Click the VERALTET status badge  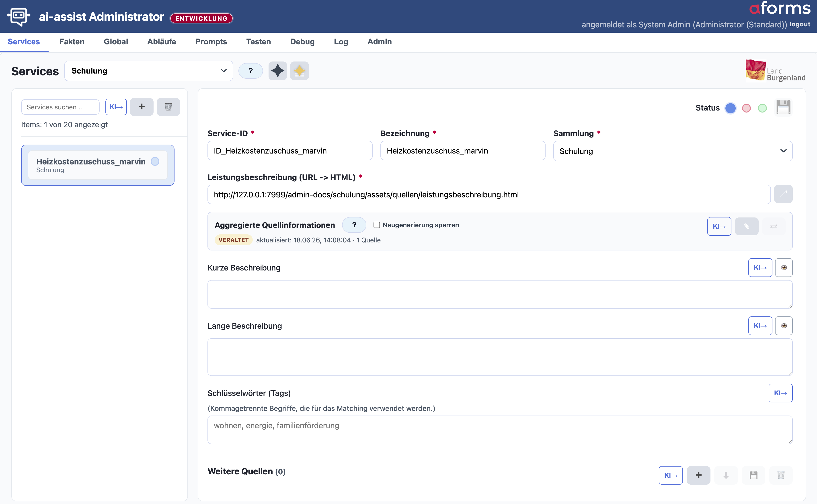[x=233, y=240]
